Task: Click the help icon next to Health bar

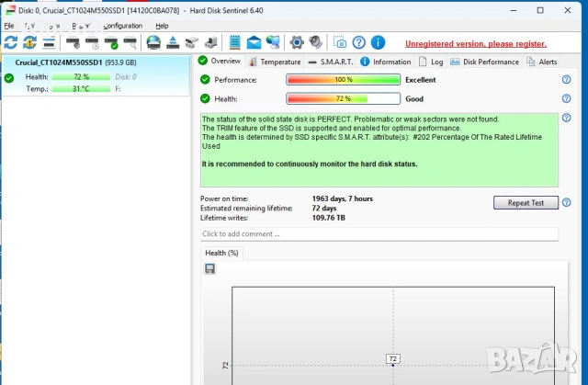Action: 566,98
